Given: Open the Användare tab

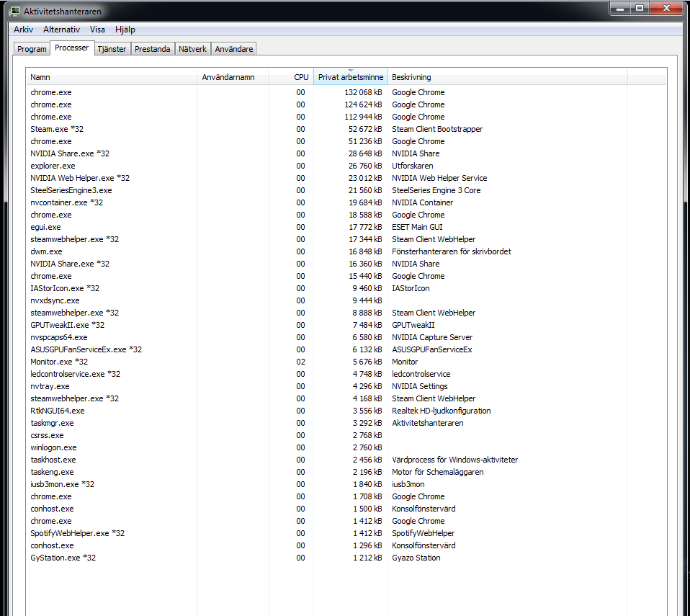Looking at the screenshot, I should pos(233,49).
